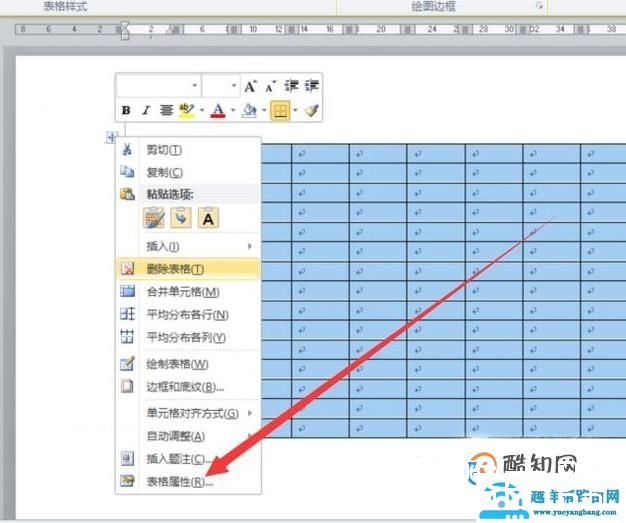Click the merge cells icon

point(127,291)
